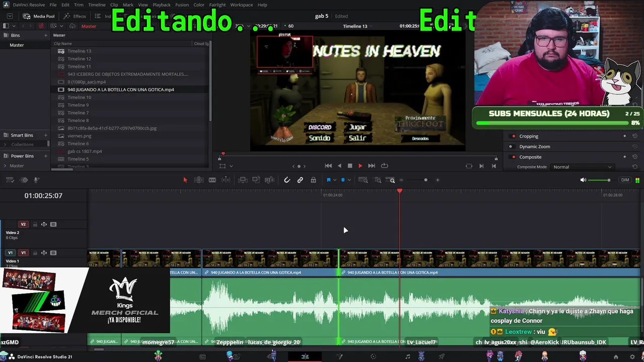644x362 pixels.
Task: Lock the Video 1 track
Action: pyautogui.click(x=35, y=253)
